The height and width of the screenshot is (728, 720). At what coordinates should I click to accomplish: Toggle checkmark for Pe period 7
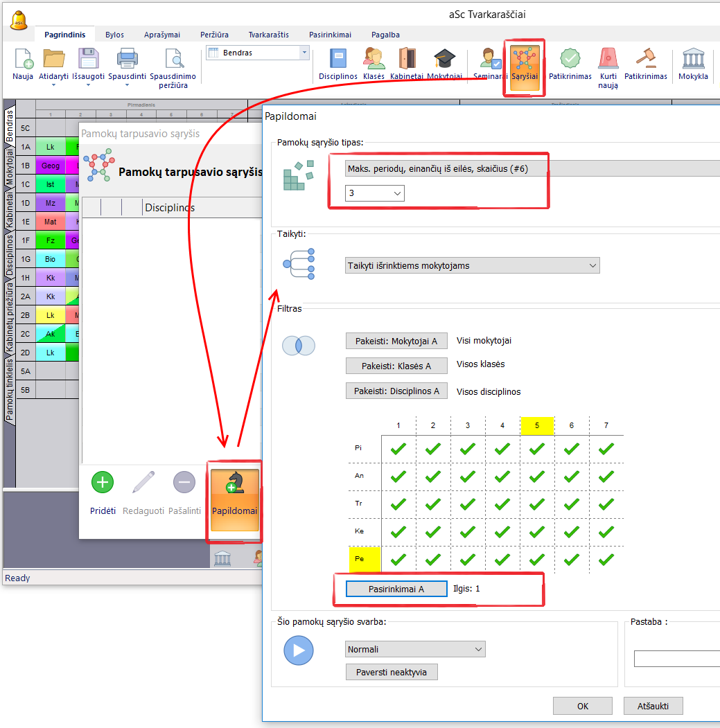(606, 559)
